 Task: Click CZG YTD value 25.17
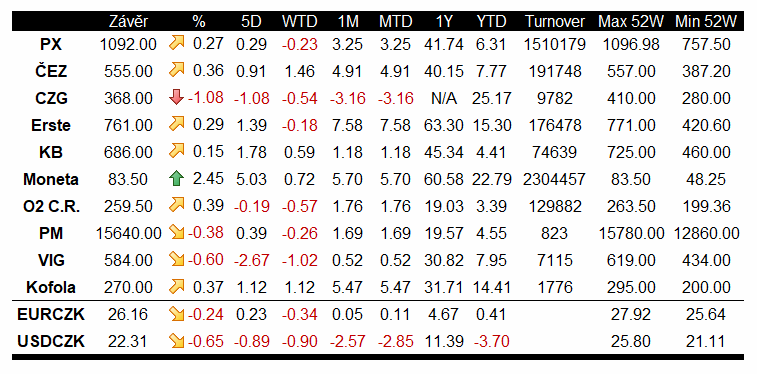click(x=491, y=99)
